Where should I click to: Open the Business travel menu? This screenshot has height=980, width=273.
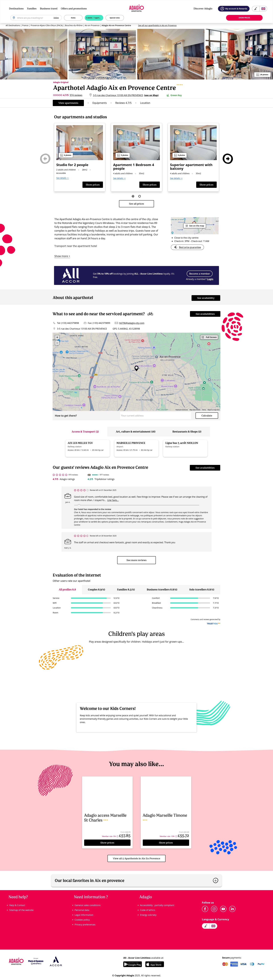(x=49, y=8)
